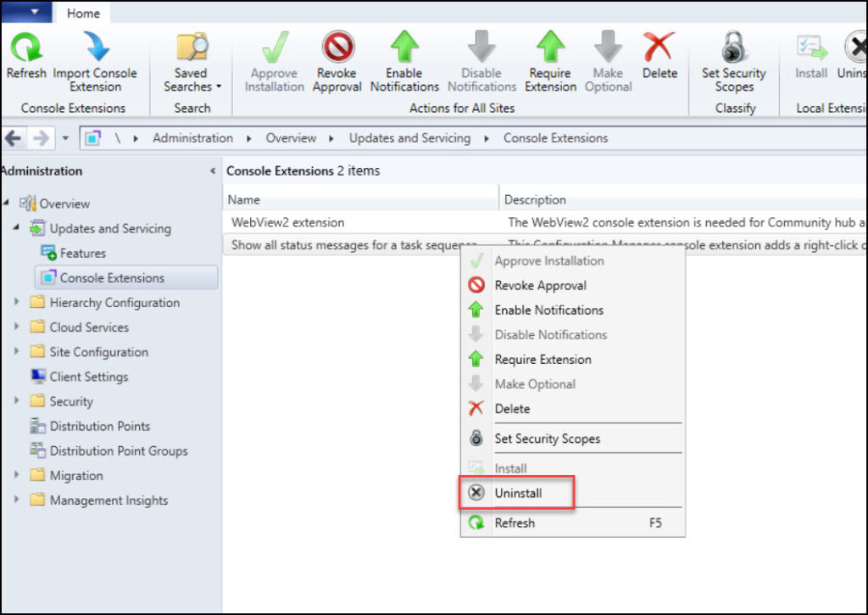Select the Overview tree item
Screen dimensions: 868x615
click(x=55, y=204)
